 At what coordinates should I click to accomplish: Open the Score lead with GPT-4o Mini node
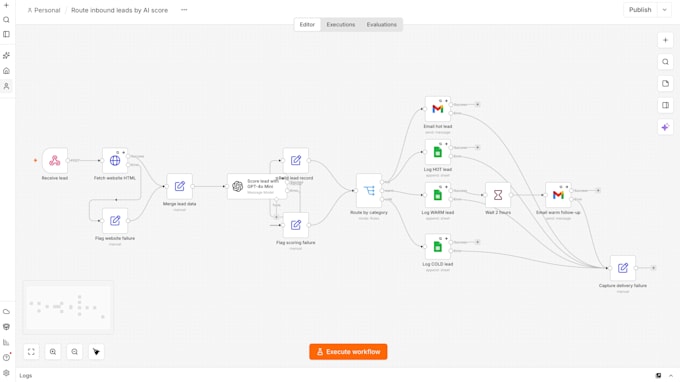[257, 186]
